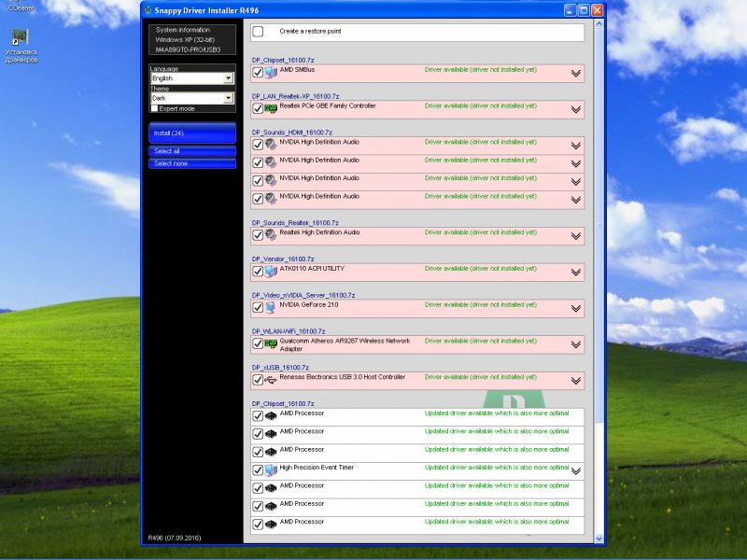The height and width of the screenshot is (560, 747).
Task: Expand the High Precision Event Timer row
Action: point(575,471)
